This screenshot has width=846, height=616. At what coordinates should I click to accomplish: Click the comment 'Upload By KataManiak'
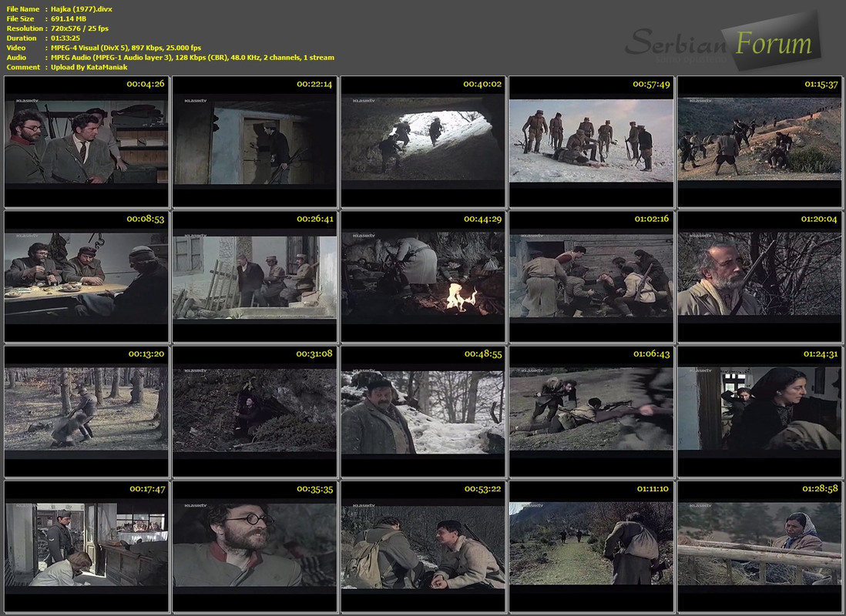tap(89, 68)
